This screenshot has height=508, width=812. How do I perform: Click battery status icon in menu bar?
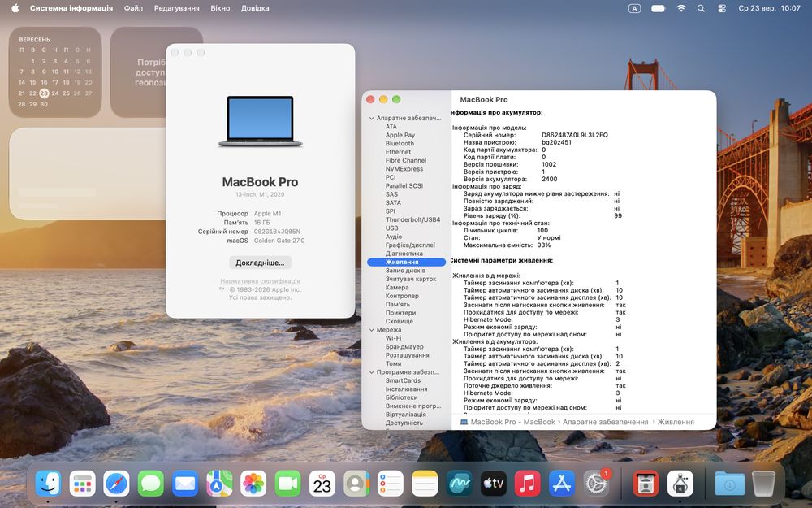(659, 8)
